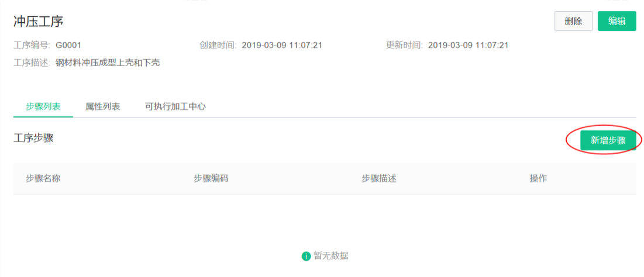Click the 工序步骤 section heading
This screenshot has height=277, width=644.
[x=33, y=138]
